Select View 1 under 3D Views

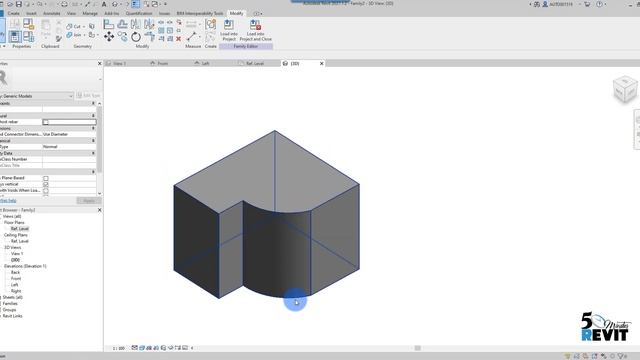pyautogui.click(x=17, y=254)
